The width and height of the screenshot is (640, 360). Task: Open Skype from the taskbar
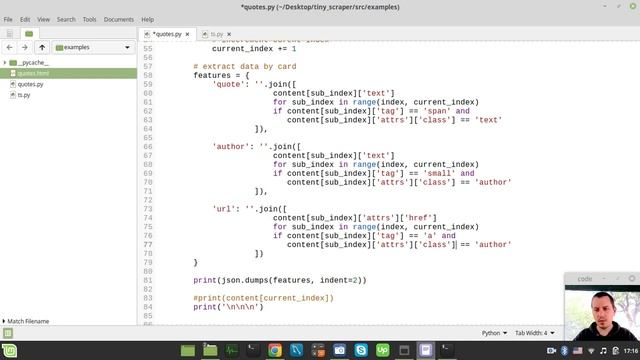coord(361,350)
